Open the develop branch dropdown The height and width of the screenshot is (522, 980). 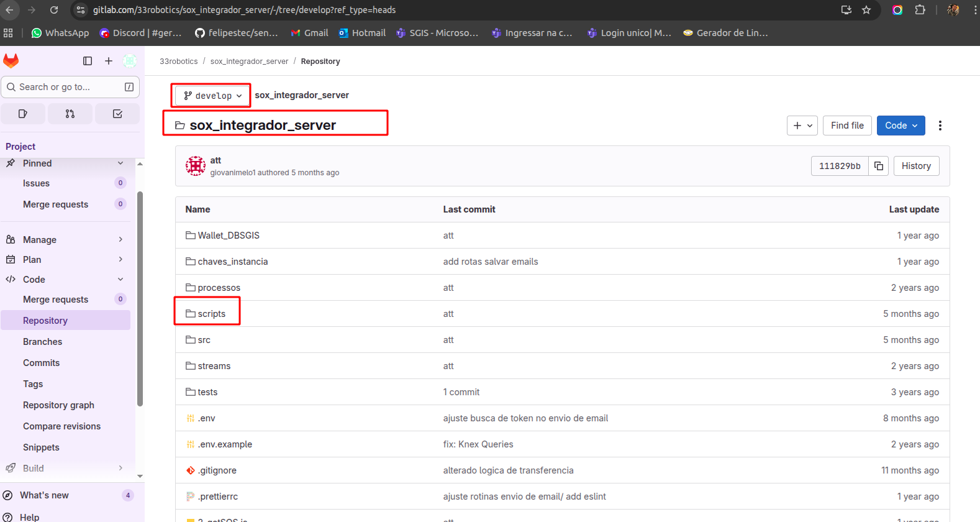[212, 96]
